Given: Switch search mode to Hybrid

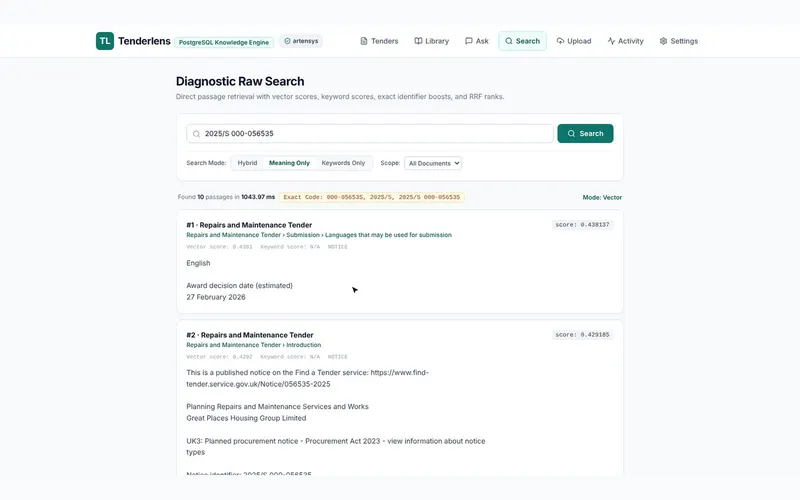Looking at the screenshot, I should tap(247, 163).
